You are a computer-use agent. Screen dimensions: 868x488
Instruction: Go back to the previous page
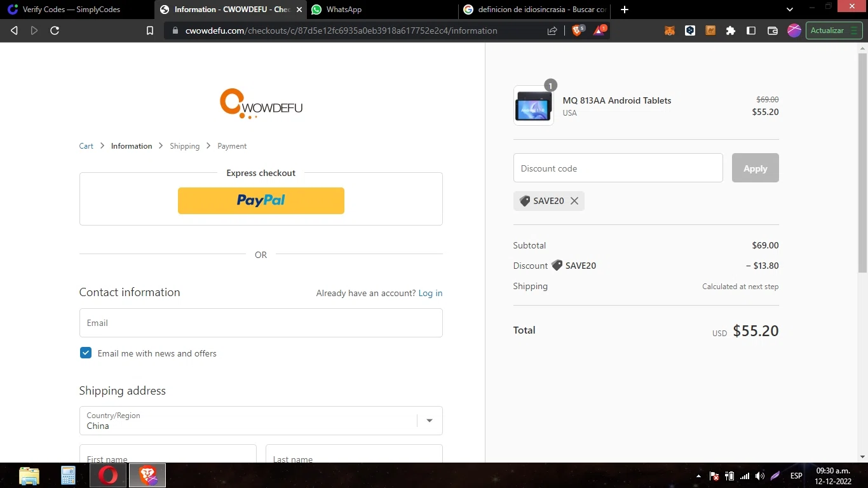coord(14,30)
